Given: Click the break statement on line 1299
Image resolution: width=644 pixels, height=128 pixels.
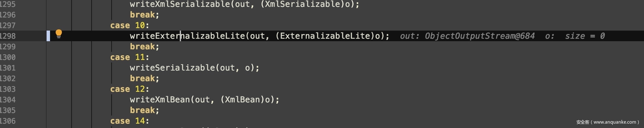Looking at the screenshot, I should (x=144, y=47).
